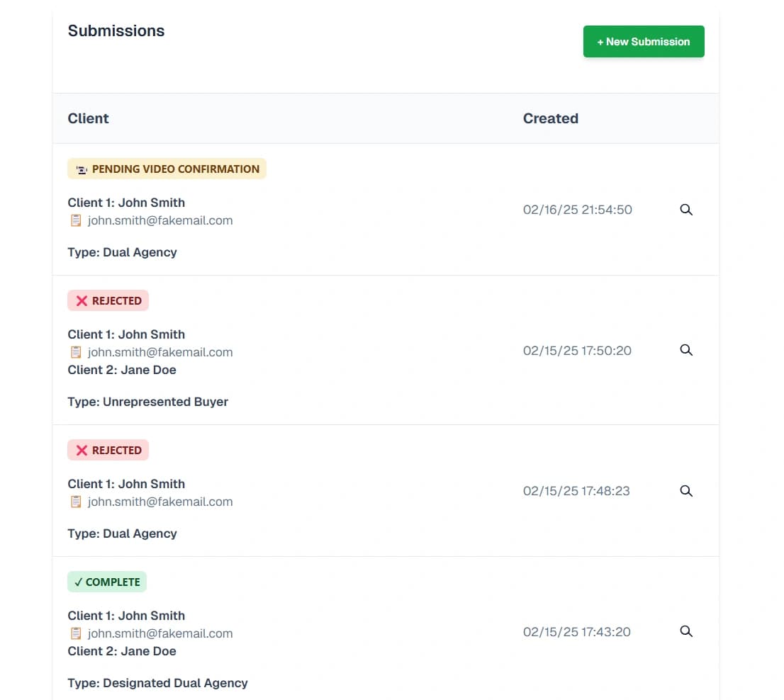The image size is (784, 700).
Task: Click the clipboard icon in the Unrepresented Buyer submission
Action: click(76, 352)
